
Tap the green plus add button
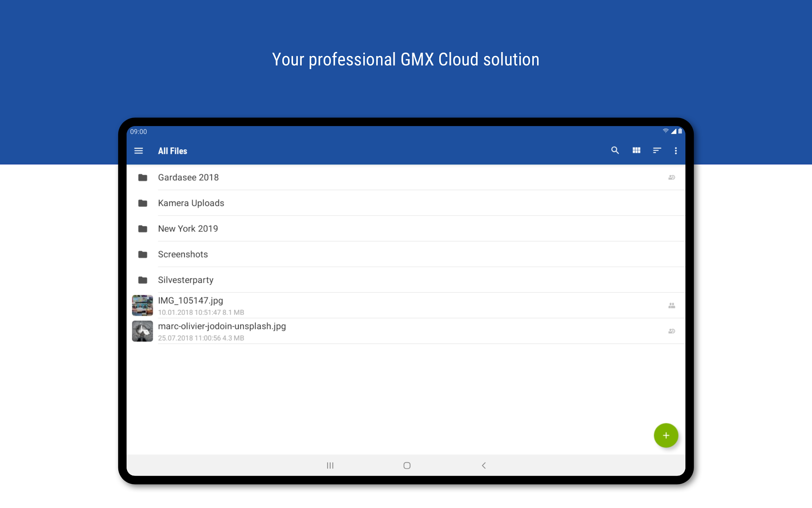coord(666,435)
